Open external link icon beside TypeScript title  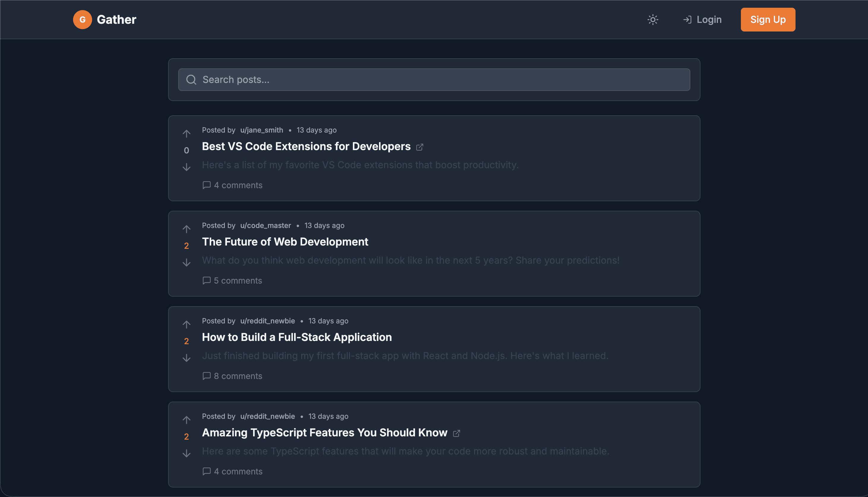(456, 433)
